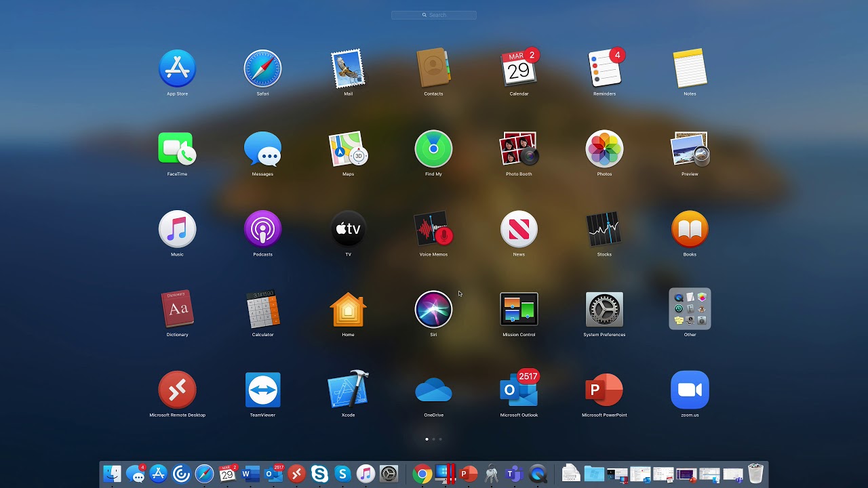The width and height of the screenshot is (868, 488).
Task: Select the first Launchpad page dot
Action: 427,439
